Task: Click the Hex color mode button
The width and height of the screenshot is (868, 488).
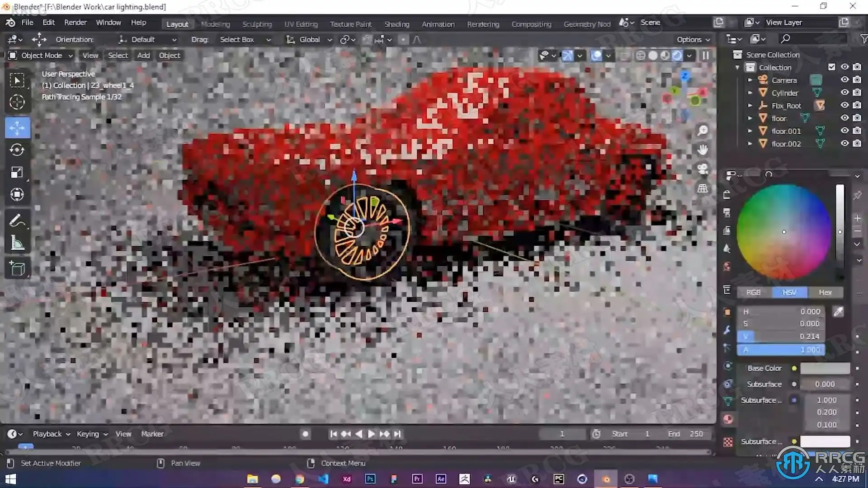Action: [825, 292]
